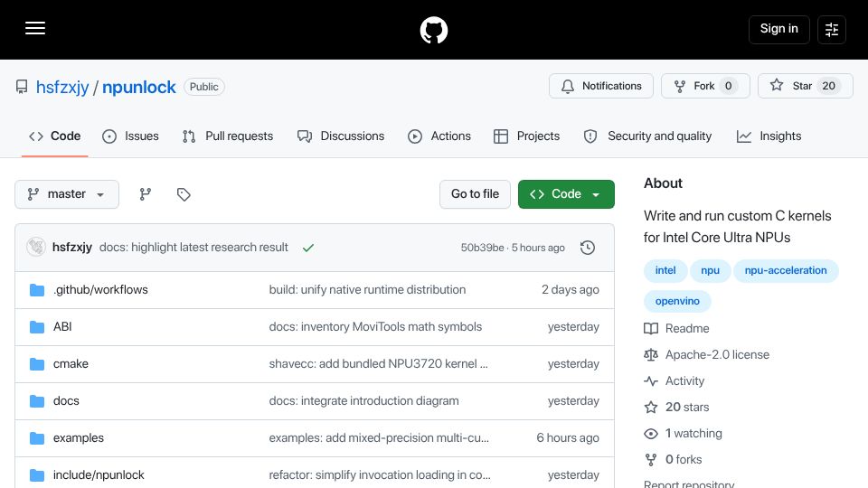Expand the master branch selector
Screen dimensions: 868x488
[x=66, y=194]
